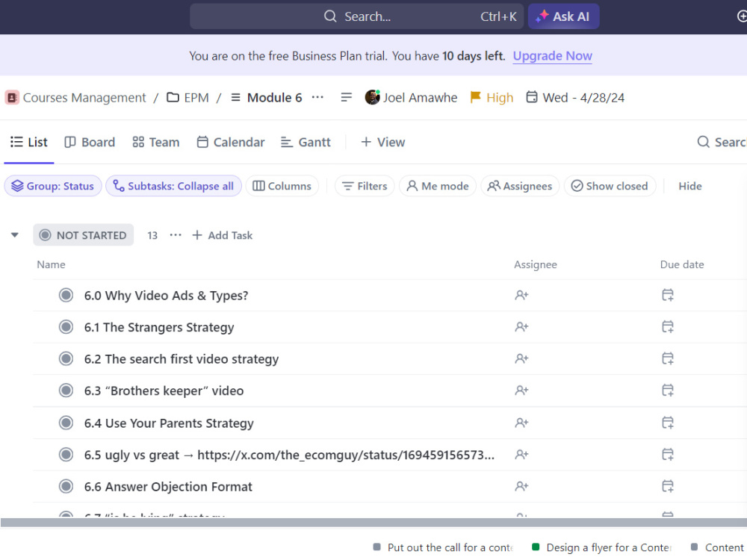Screen dimensions: 747x560
Task: Click the view Search magnifier on right
Action: coord(703,142)
